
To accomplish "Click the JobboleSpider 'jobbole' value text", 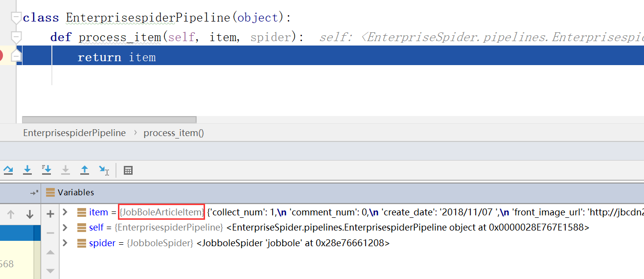I will point(293,243).
